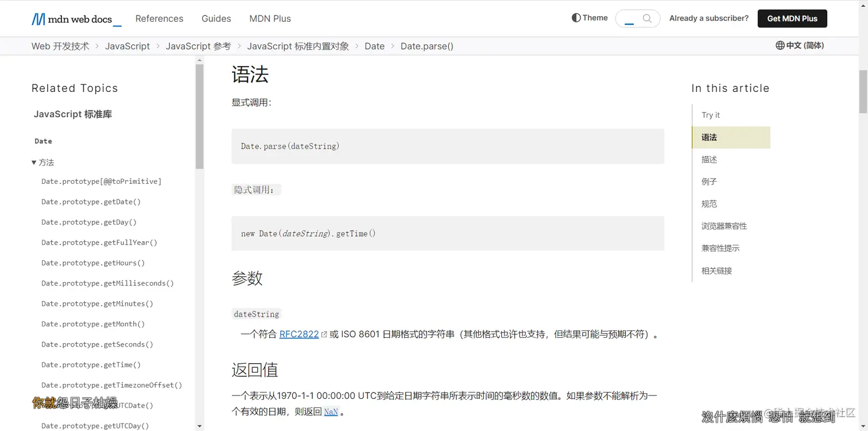Open the Already a subscriber? link
The height and width of the screenshot is (431, 868).
(x=708, y=18)
